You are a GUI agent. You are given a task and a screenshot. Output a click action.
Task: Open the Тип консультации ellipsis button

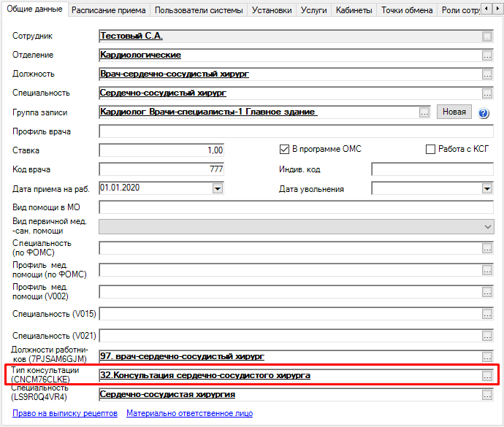coord(487,376)
